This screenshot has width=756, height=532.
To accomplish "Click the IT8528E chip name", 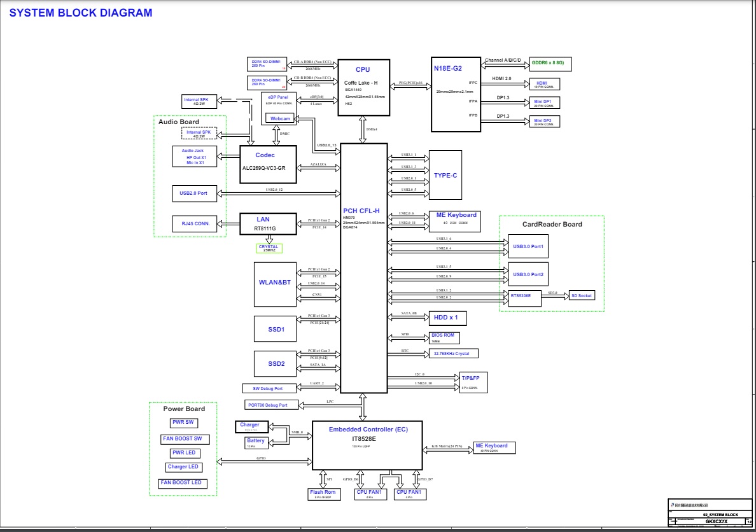I will point(364,439).
